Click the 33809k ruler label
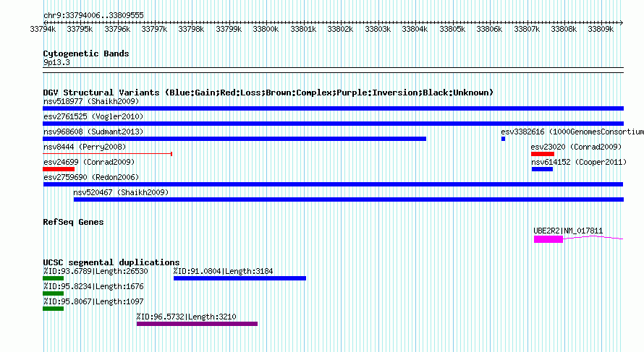This screenshot has width=644, height=352. tap(601, 30)
